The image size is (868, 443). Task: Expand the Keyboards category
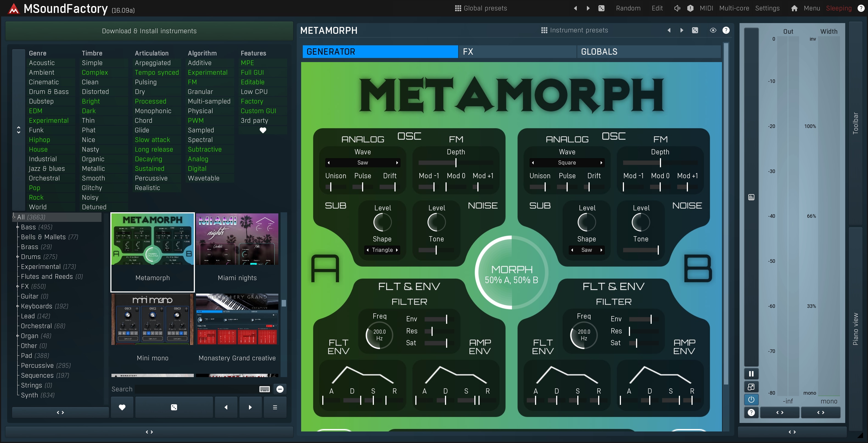point(18,306)
